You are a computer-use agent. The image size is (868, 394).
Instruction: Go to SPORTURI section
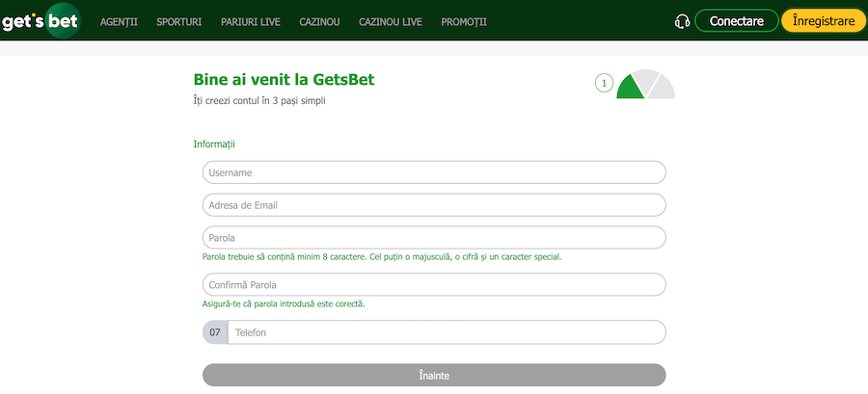click(178, 22)
